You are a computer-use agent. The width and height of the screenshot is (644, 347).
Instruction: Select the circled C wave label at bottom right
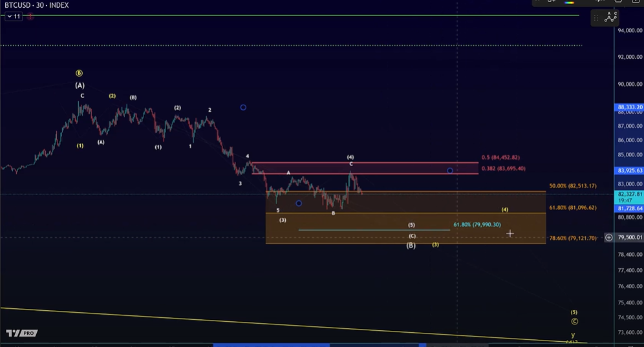(574, 321)
